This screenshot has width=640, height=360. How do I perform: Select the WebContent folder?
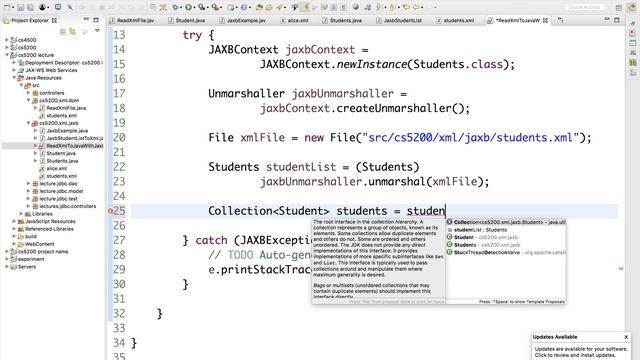point(40,244)
